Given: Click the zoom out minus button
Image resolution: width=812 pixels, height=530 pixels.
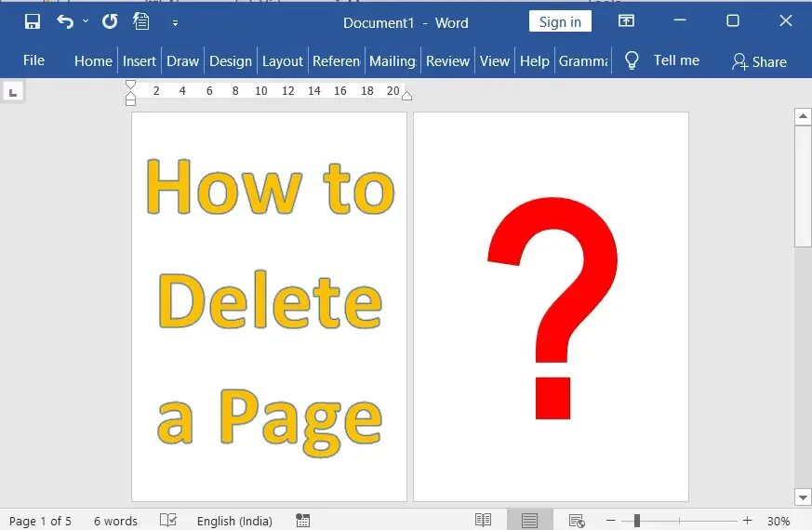Looking at the screenshot, I should pos(610,520).
